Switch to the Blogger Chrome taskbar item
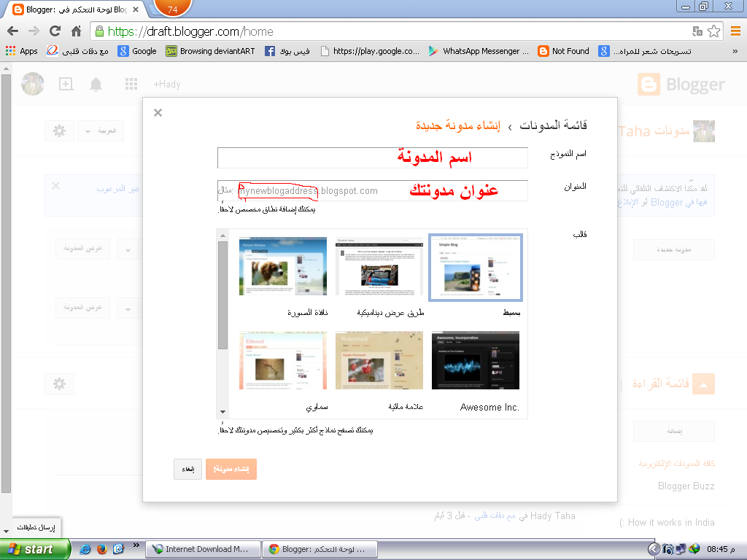Image resolution: width=747 pixels, height=560 pixels. [x=320, y=549]
